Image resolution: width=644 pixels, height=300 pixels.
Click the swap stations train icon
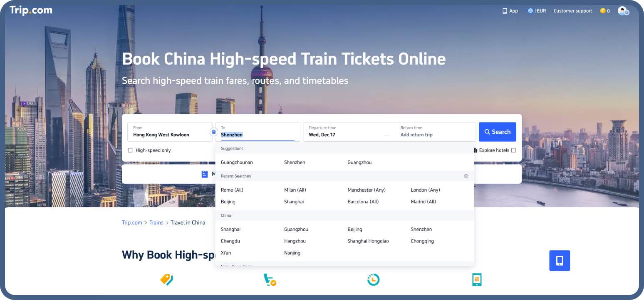pyautogui.click(x=213, y=132)
